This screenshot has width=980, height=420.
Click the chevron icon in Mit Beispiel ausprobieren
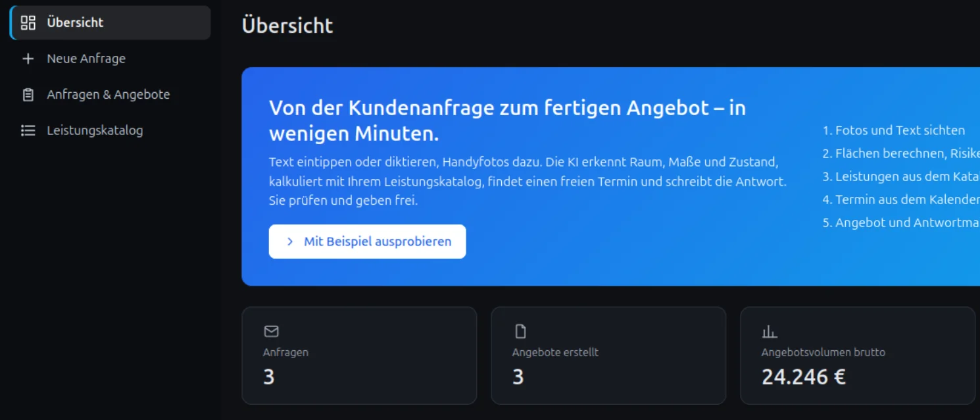click(290, 242)
